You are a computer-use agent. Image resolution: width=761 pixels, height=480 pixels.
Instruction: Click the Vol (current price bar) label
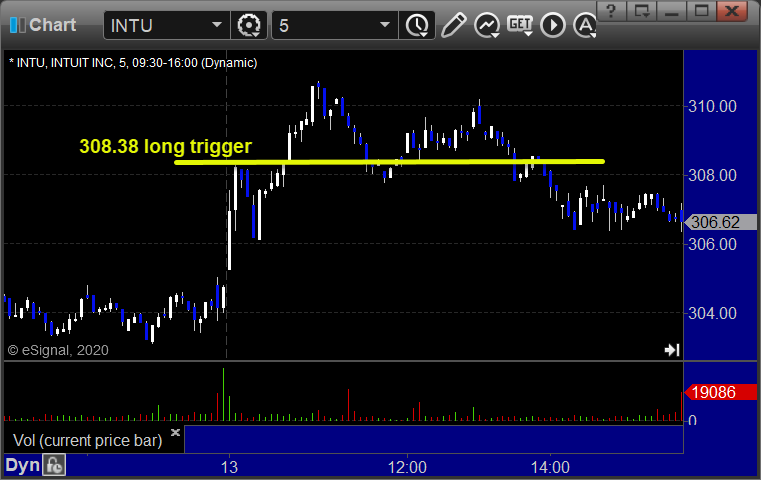tap(87, 440)
